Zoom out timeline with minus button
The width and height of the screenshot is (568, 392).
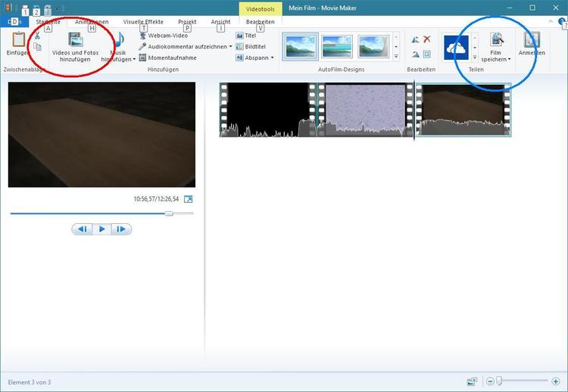coord(490,381)
